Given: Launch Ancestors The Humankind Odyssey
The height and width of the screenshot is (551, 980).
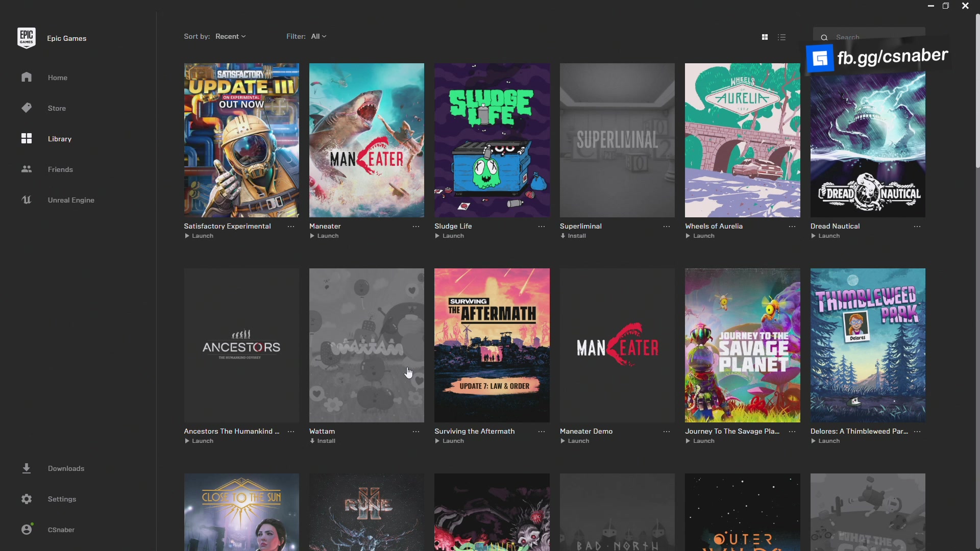Looking at the screenshot, I should pyautogui.click(x=199, y=441).
